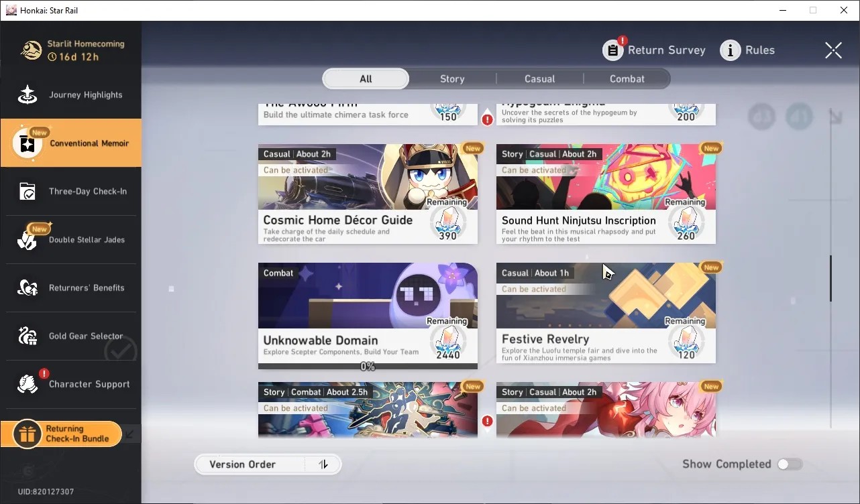Click the text "Build the ultimate chimera task force"
Image resolution: width=860 pixels, height=504 pixels.
(x=335, y=115)
